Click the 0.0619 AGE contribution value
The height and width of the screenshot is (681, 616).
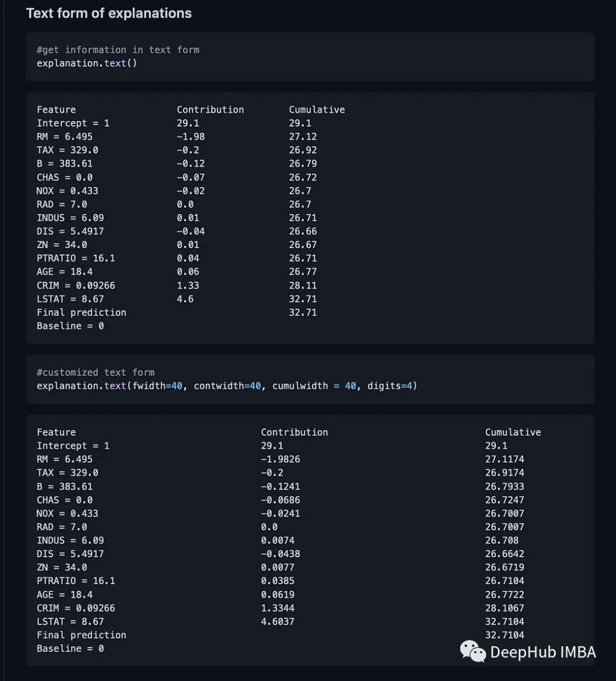(278, 594)
